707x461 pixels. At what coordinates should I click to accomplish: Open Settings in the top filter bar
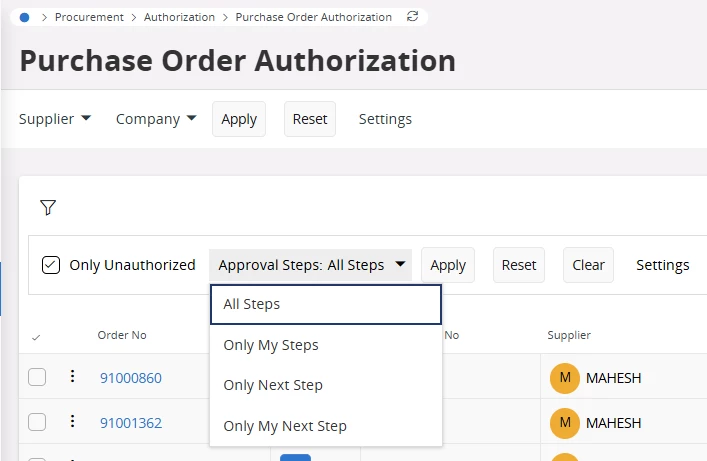pyautogui.click(x=385, y=119)
